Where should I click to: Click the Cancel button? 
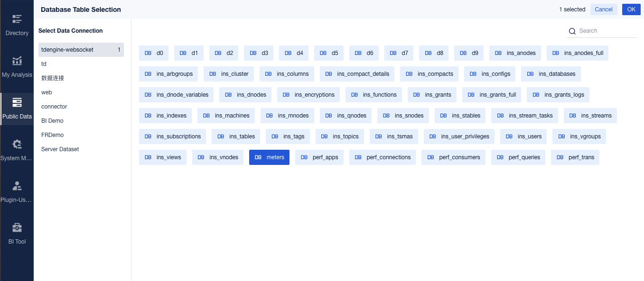tap(604, 9)
